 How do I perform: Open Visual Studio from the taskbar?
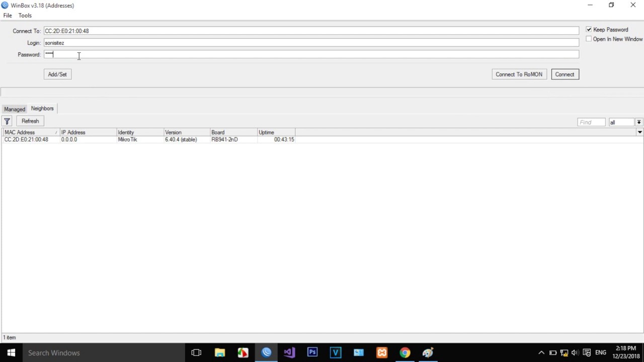tap(289, 352)
